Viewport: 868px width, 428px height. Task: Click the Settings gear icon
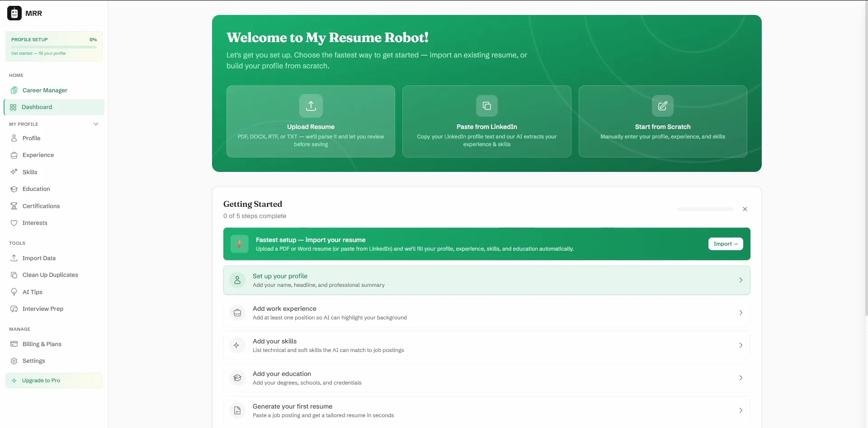pyautogui.click(x=14, y=361)
